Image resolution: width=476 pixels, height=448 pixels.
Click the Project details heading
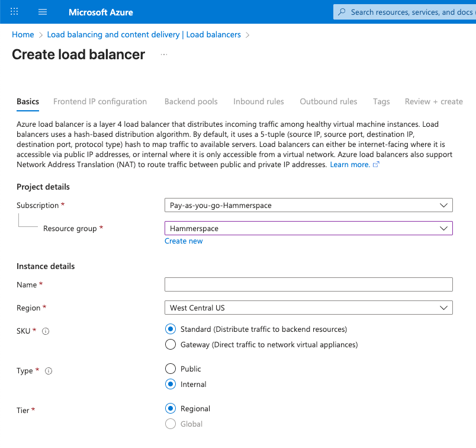coord(43,187)
